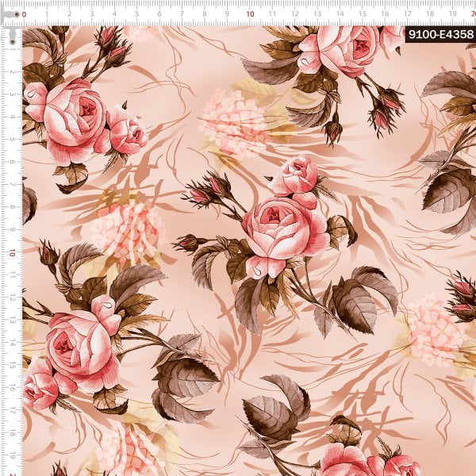Screen dimensions: 476x476
Task: Click the pale hydrangea at top center
Action: [x=234, y=123]
